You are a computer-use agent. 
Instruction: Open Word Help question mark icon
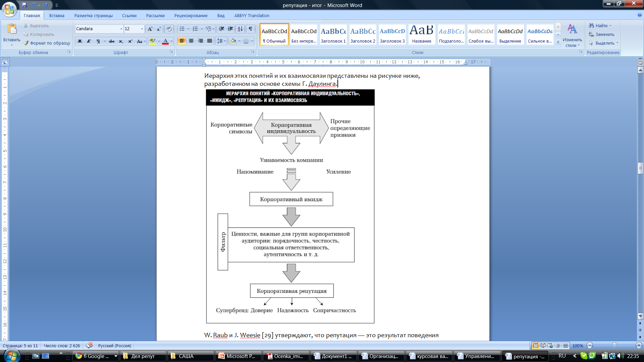click(640, 15)
